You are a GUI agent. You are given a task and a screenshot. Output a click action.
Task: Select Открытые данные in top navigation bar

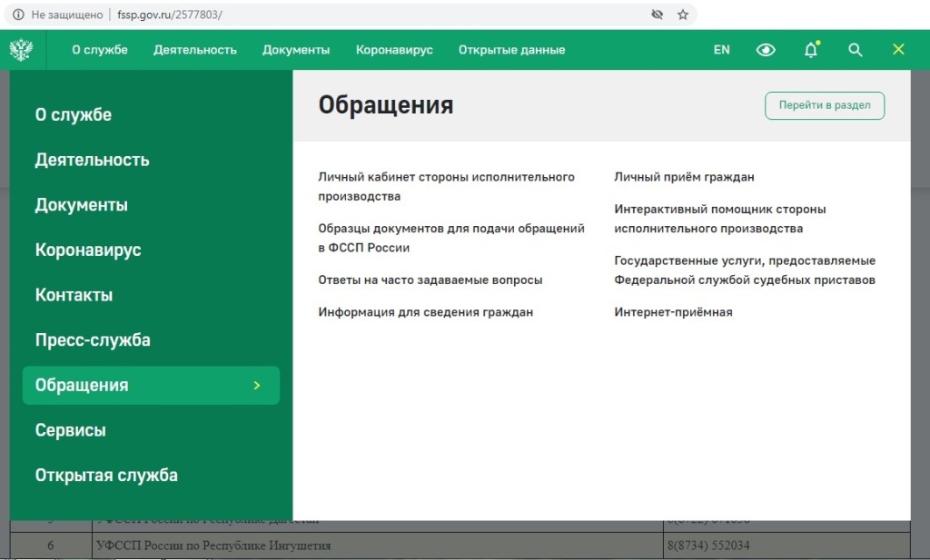(x=511, y=50)
